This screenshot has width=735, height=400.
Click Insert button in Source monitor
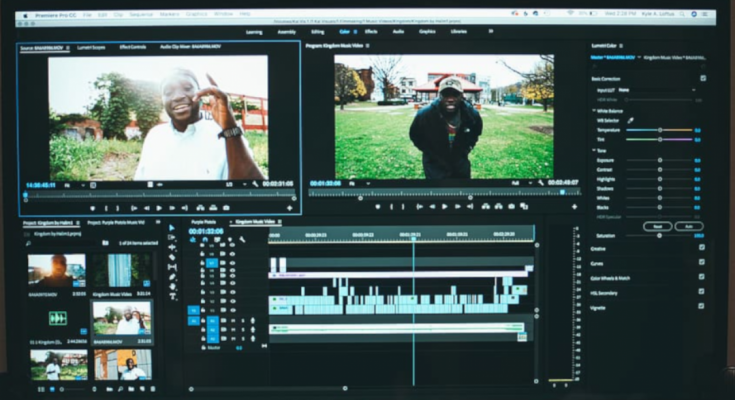pos(200,208)
